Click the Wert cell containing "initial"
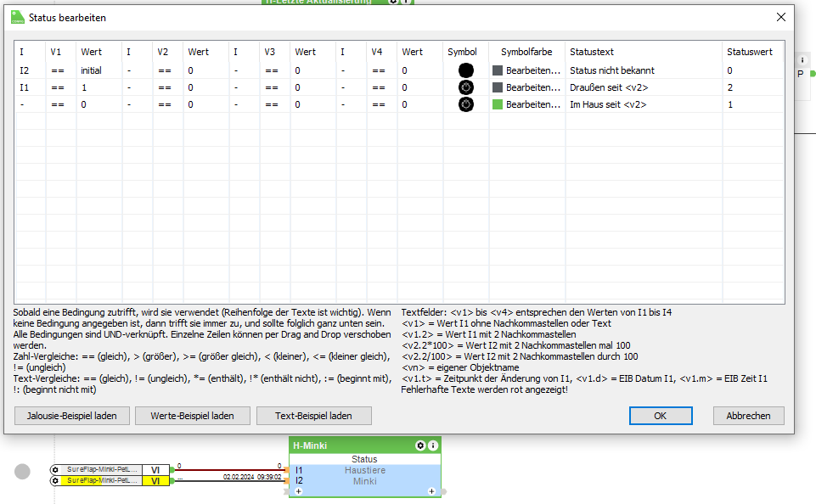The width and height of the screenshot is (816, 504). pos(92,70)
